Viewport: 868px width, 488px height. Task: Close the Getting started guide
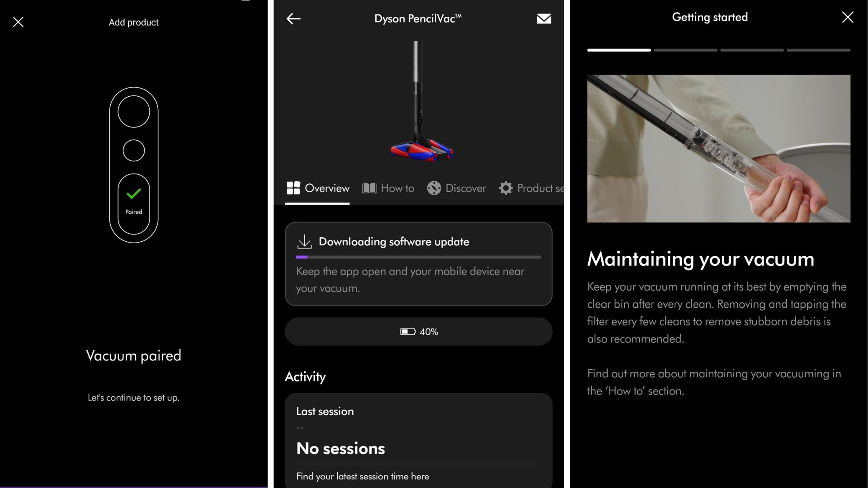(848, 17)
